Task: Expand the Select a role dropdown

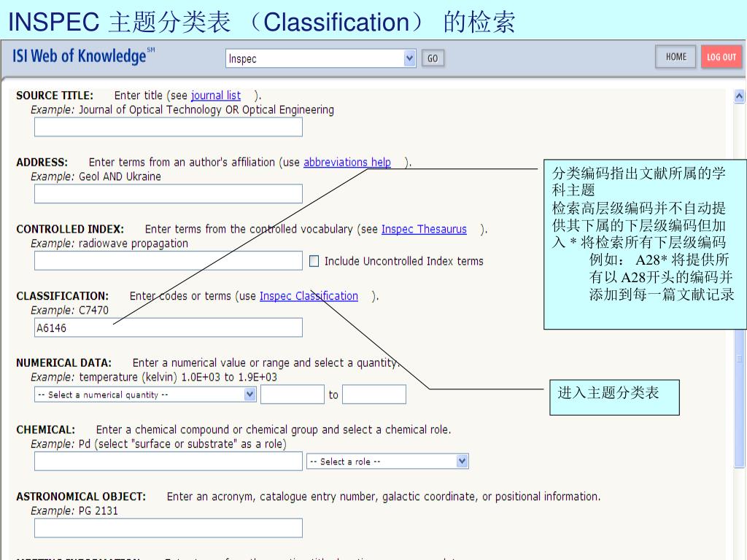Action: point(387,461)
